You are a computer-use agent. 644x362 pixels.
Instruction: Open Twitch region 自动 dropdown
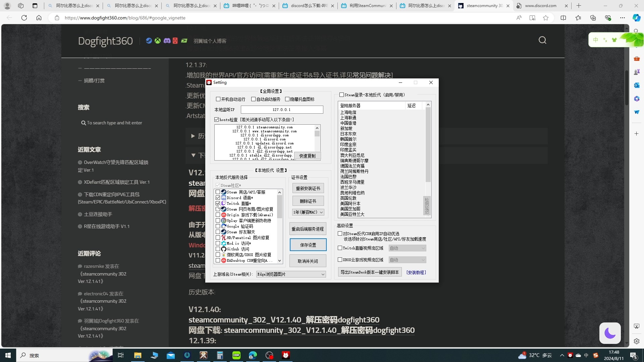point(407,248)
